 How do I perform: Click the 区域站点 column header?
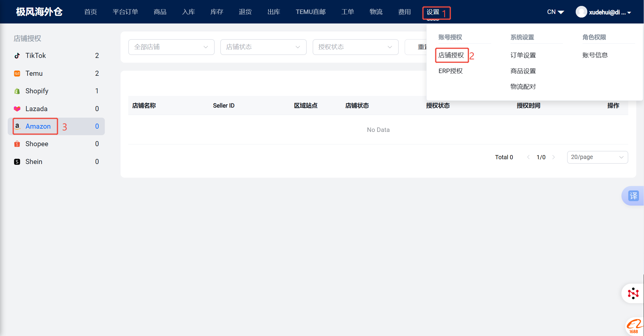pyautogui.click(x=306, y=105)
